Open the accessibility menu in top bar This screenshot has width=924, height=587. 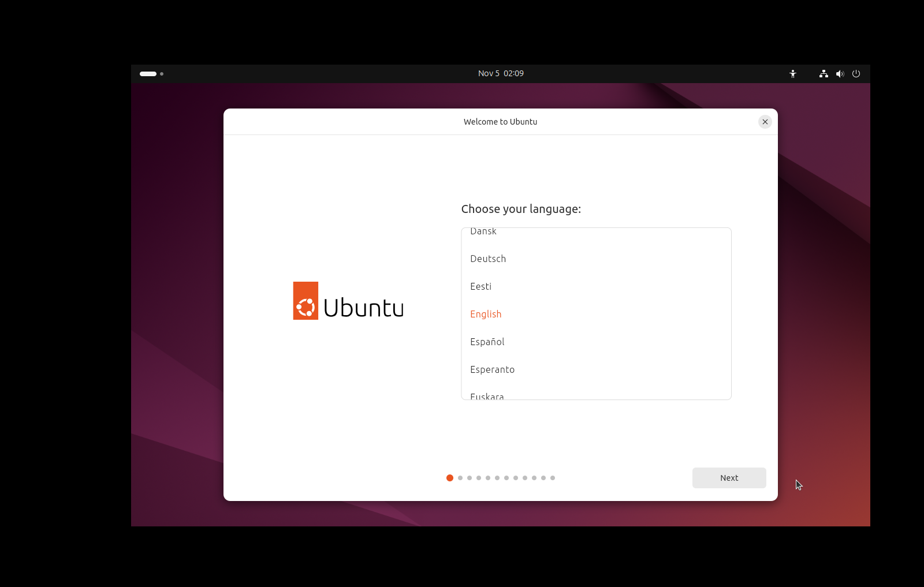pos(793,74)
